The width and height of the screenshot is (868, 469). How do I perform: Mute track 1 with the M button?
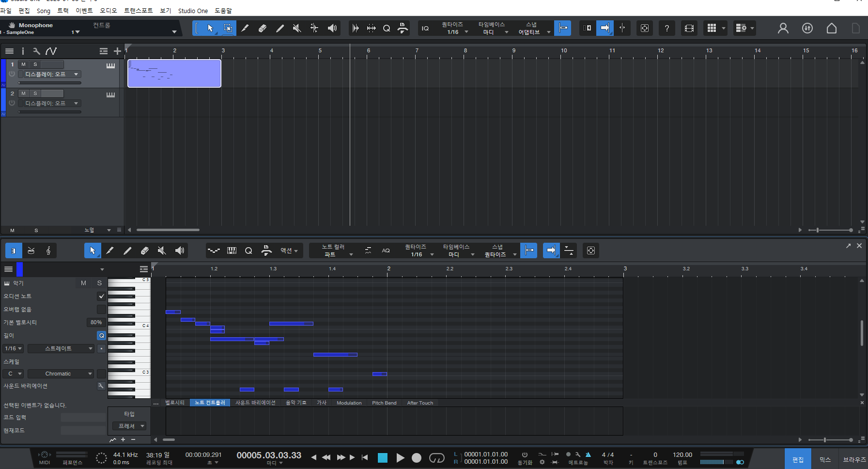click(x=23, y=64)
